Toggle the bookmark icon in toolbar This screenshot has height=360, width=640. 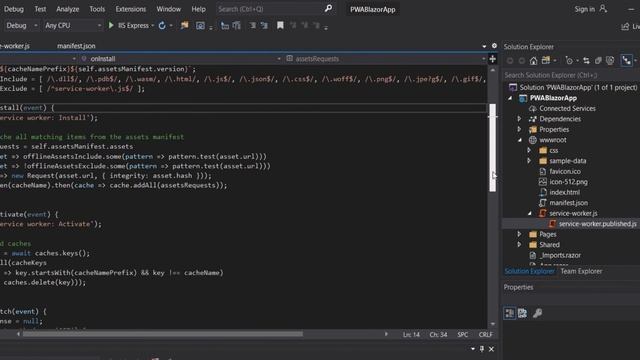[x=280, y=25]
